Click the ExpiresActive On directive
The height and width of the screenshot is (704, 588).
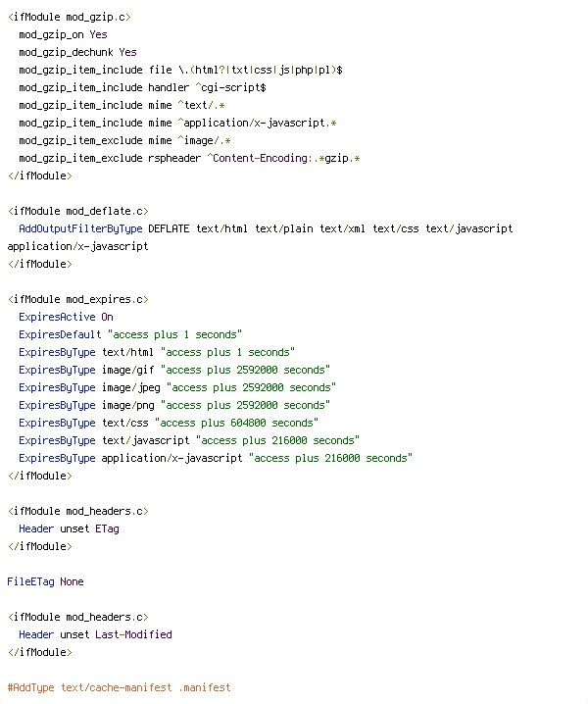point(66,317)
